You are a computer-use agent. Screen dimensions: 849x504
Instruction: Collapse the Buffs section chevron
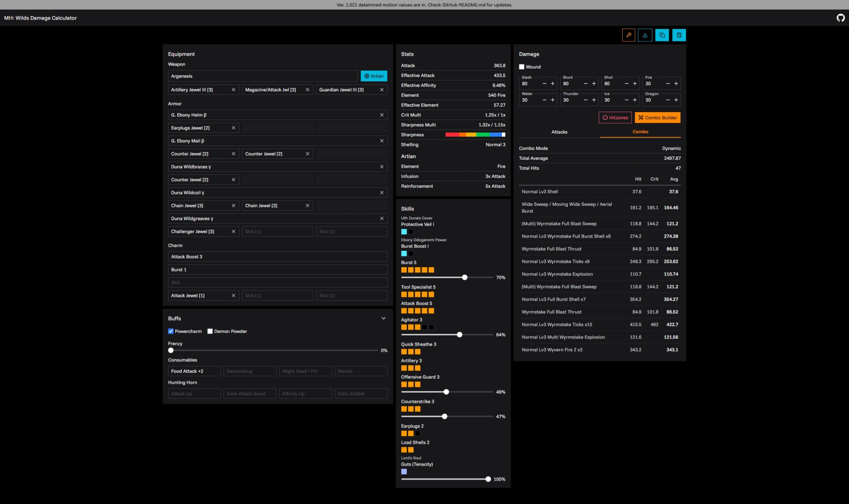pos(383,318)
